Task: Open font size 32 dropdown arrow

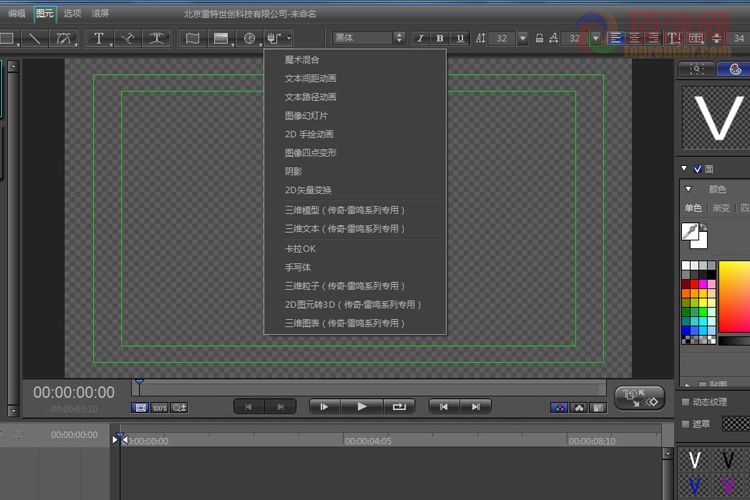Action: click(x=523, y=38)
